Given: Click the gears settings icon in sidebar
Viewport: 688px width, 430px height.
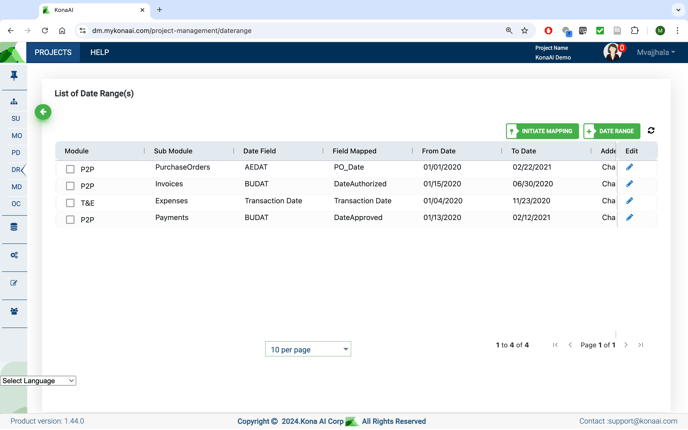Looking at the screenshot, I should [14, 255].
